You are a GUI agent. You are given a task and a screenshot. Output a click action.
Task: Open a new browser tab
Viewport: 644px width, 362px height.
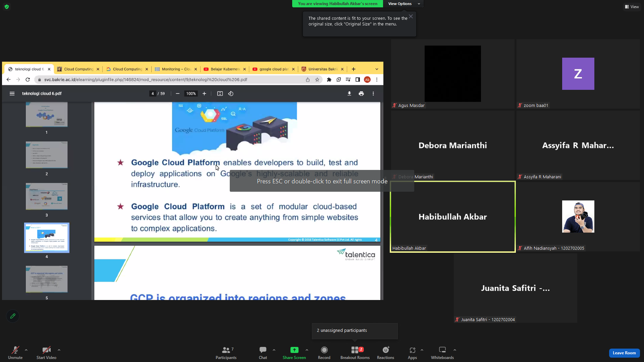[x=354, y=69]
